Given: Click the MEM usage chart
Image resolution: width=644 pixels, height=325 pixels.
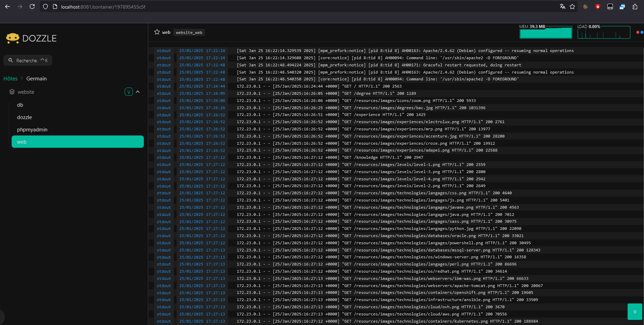Looking at the screenshot, I should (x=546, y=32).
